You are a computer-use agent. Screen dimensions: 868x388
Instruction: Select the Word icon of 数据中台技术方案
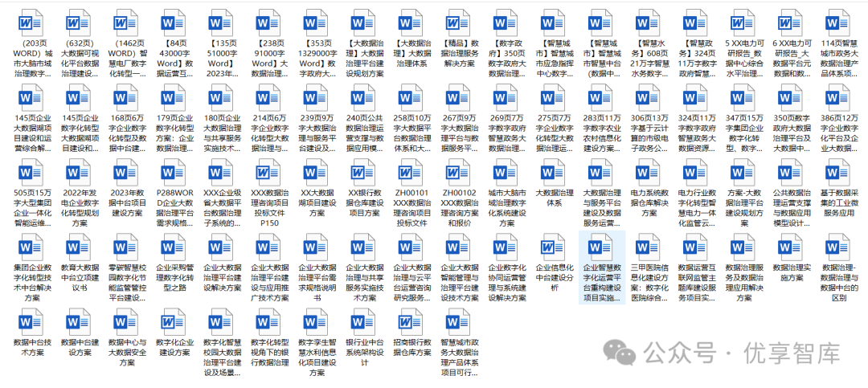point(31,322)
